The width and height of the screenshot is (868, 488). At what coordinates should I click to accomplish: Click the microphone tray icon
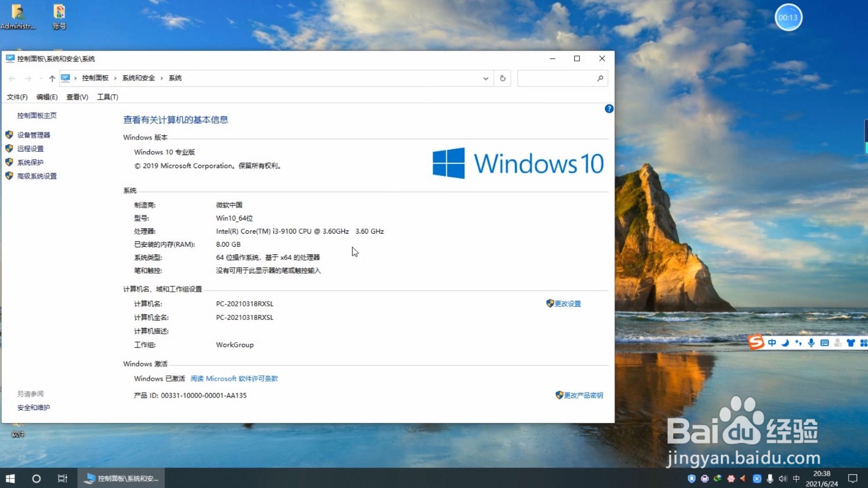tap(770, 478)
